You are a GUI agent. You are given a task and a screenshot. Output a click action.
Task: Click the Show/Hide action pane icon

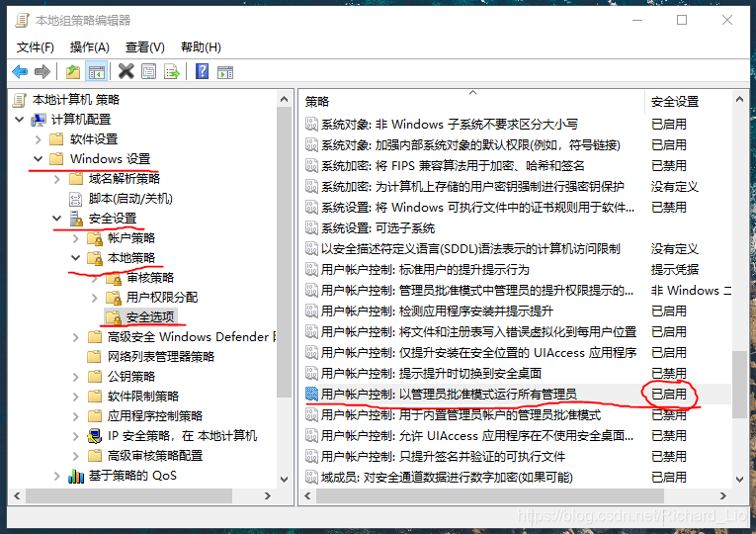pyautogui.click(x=225, y=72)
